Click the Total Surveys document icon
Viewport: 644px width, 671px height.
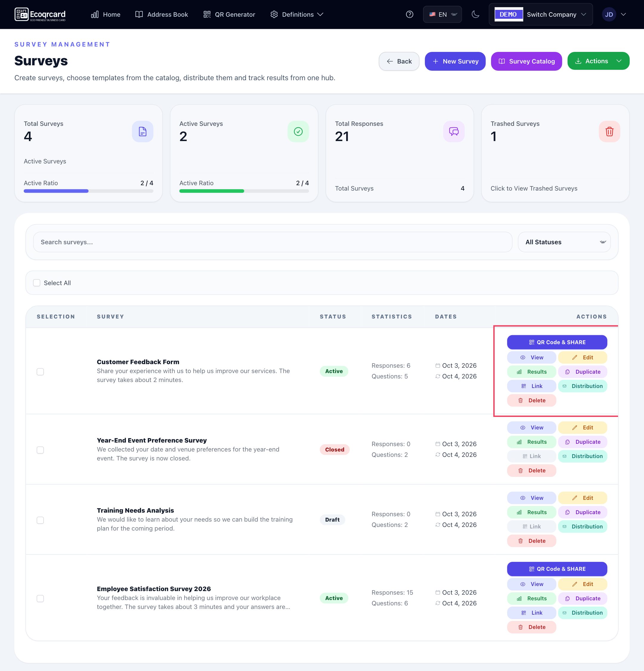(x=142, y=132)
